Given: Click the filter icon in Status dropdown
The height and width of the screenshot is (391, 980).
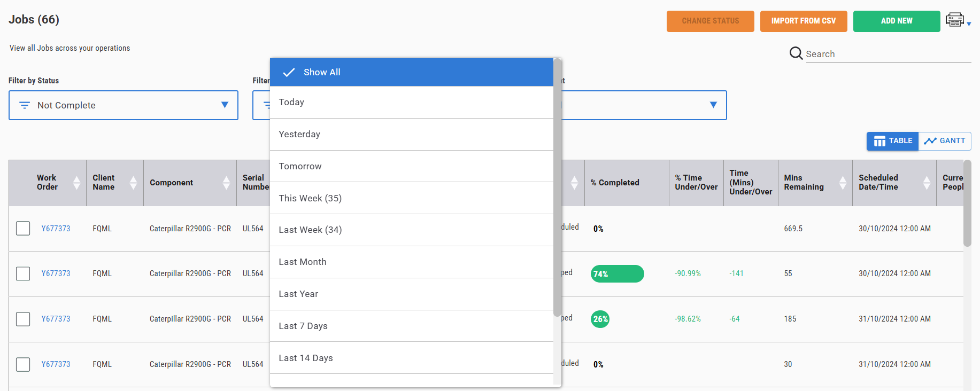Looking at the screenshot, I should pos(25,105).
